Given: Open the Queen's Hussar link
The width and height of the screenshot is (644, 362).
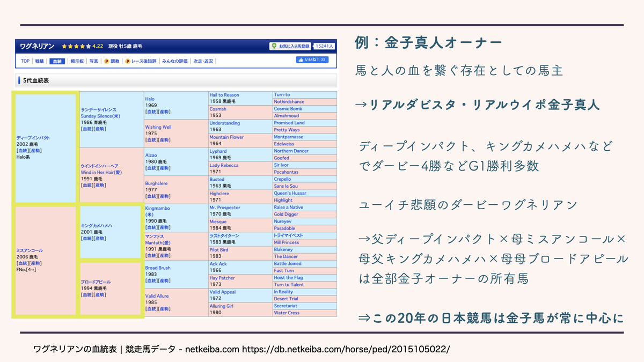Looking at the screenshot, I should coord(290,194).
